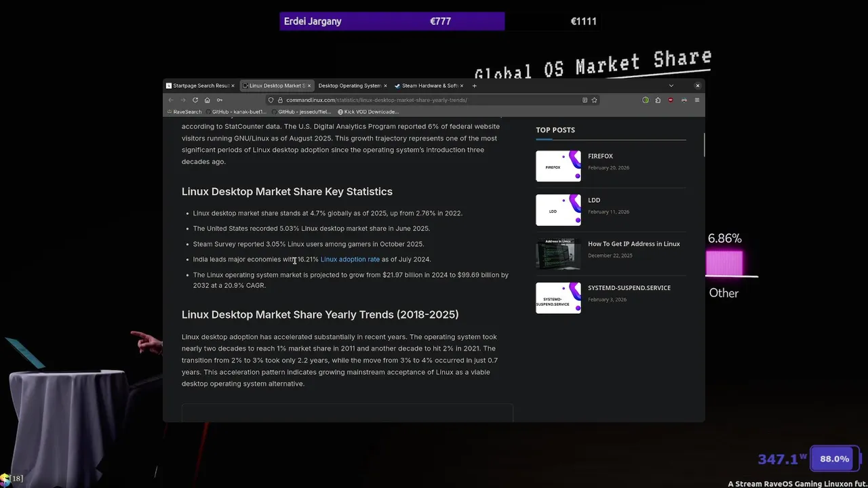The width and height of the screenshot is (868, 488).
Task: Open the RaveSearch bookmark
Action: 184,111
